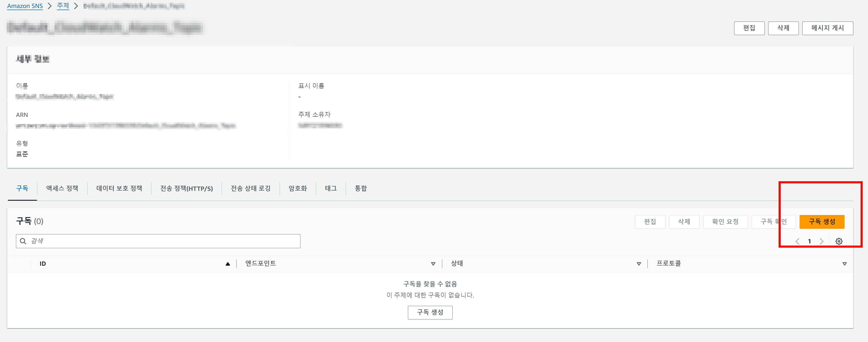Viewport: 868px width, 342px height.
Task: Open the 액세스 정책 tab
Action: (x=62, y=188)
